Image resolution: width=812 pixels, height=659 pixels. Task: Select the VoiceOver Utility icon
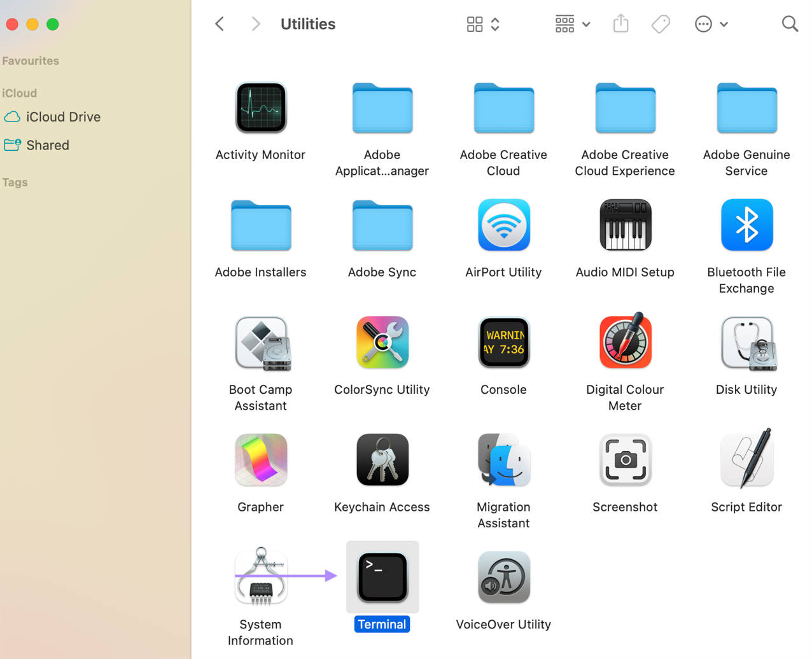tap(504, 578)
